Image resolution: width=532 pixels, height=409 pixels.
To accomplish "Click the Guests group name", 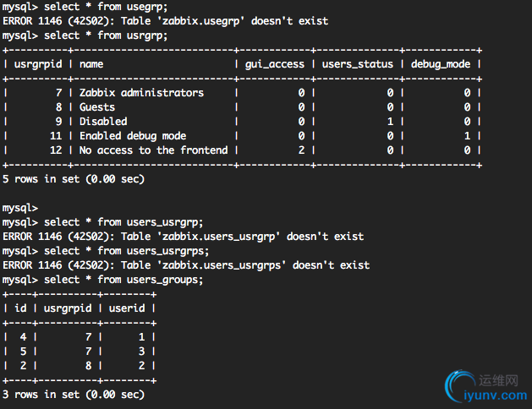I will point(97,107).
